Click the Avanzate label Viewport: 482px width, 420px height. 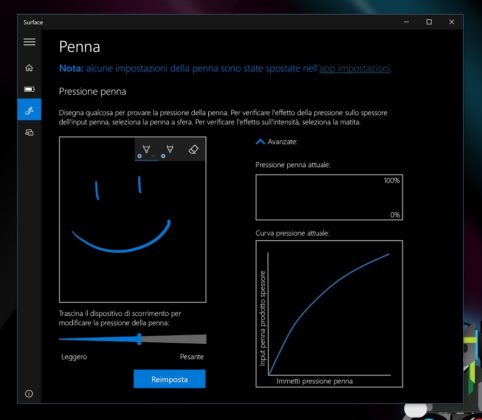pyautogui.click(x=283, y=142)
